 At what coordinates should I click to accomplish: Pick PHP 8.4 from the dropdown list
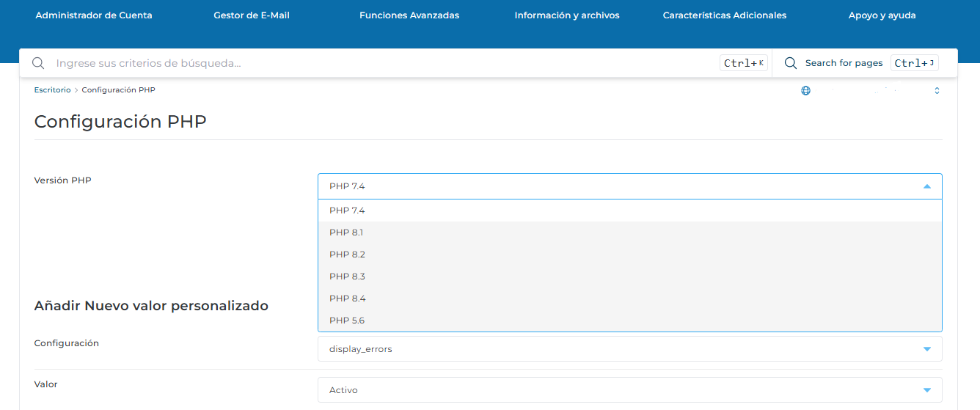[x=347, y=299]
